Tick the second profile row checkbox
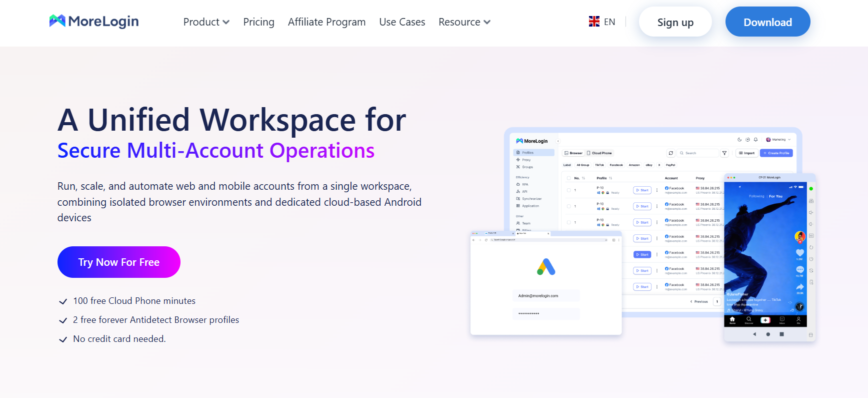Viewport: 868px width, 398px height. click(568, 206)
